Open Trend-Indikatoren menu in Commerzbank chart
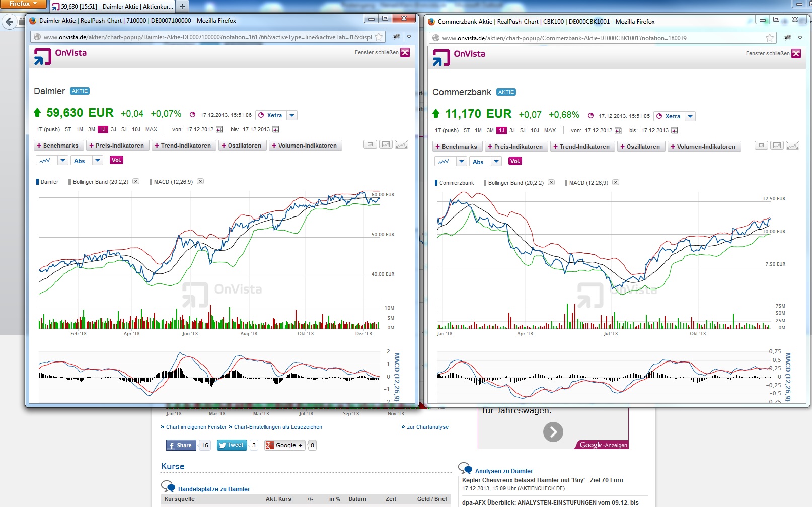This screenshot has width=812, height=507. click(x=581, y=147)
